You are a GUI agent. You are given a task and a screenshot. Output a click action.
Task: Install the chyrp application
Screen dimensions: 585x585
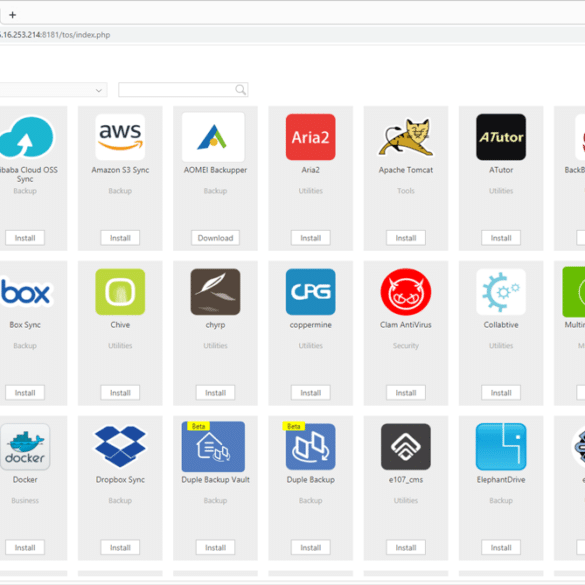click(x=215, y=393)
